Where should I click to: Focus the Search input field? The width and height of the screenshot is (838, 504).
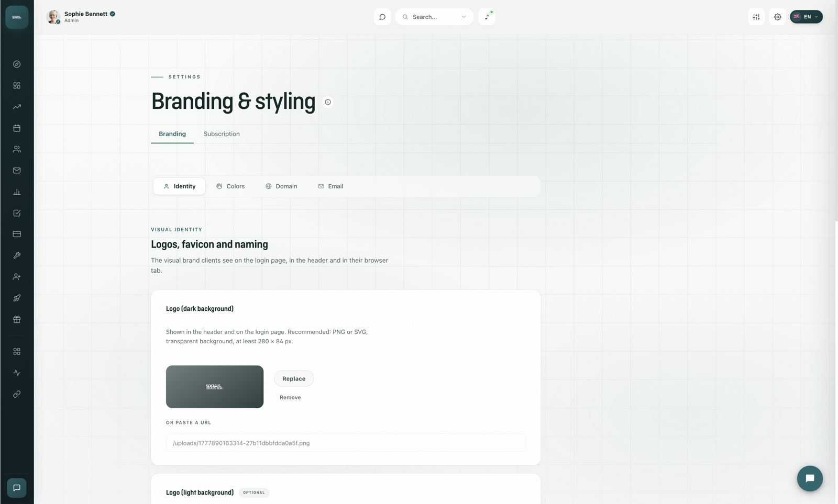tap(434, 17)
